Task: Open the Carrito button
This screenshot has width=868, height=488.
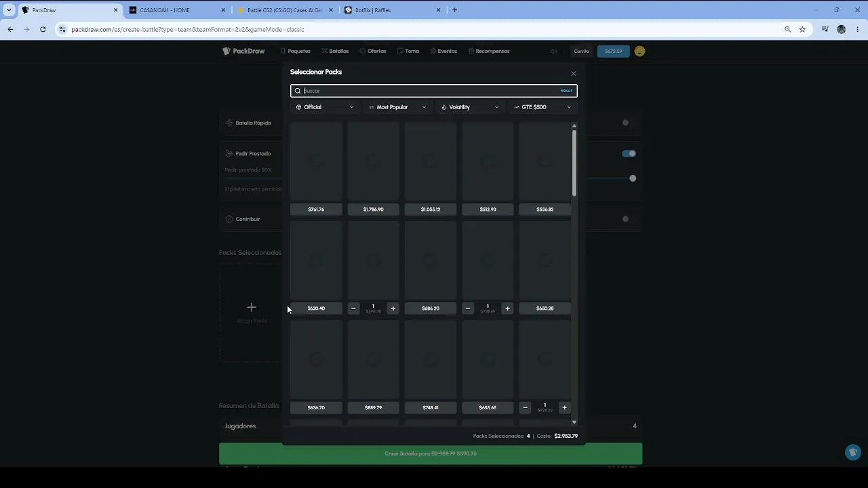Action: click(x=581, y=51)
